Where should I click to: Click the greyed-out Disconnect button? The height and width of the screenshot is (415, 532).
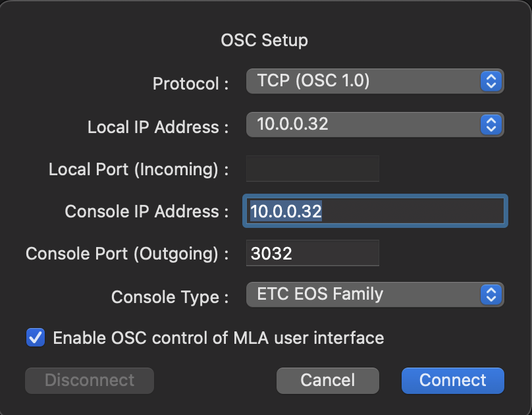point(90,380)
